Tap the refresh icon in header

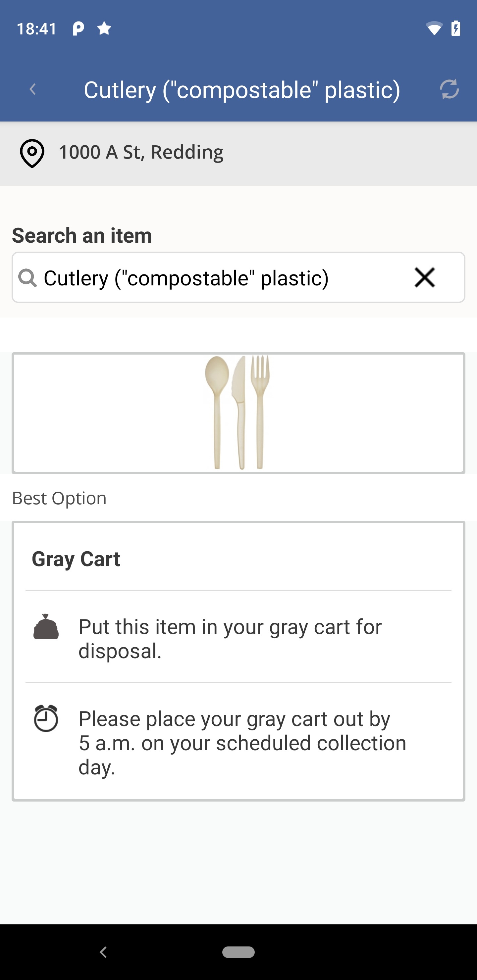coord(449,89)
